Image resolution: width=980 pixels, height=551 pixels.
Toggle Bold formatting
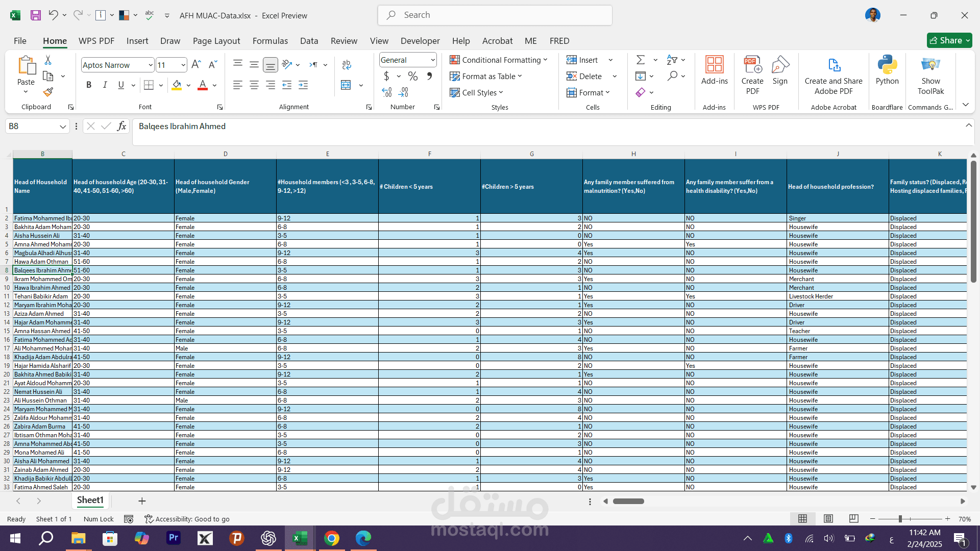click(89, 85)
